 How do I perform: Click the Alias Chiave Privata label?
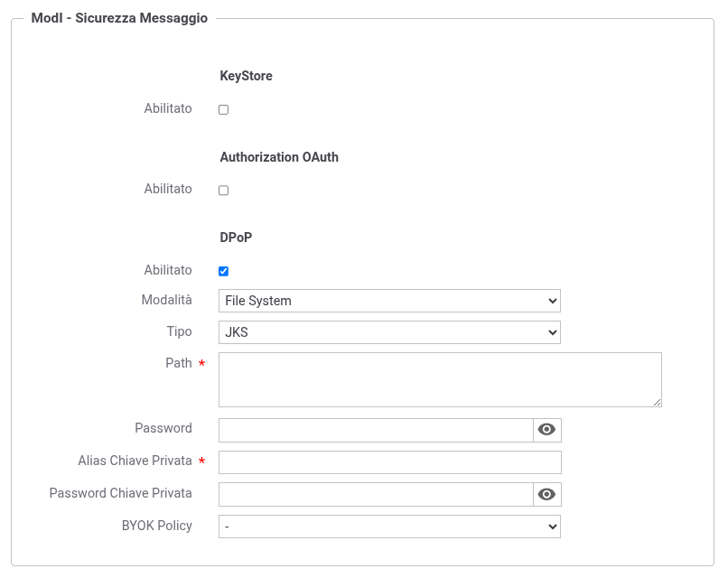tap(135, 461)
